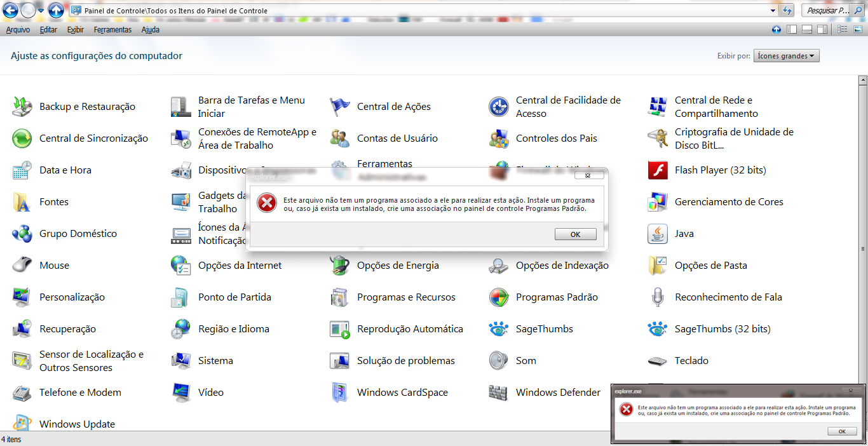This screenshot has height=446, width=868.
Task: Click OK in the explorer.exe error dialog
Action: 575,234
